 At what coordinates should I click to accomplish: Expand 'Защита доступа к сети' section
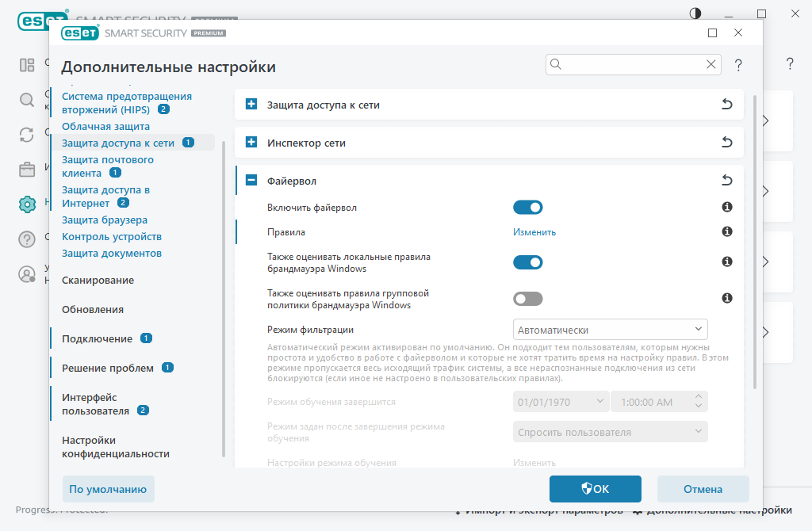coord(251,104)
